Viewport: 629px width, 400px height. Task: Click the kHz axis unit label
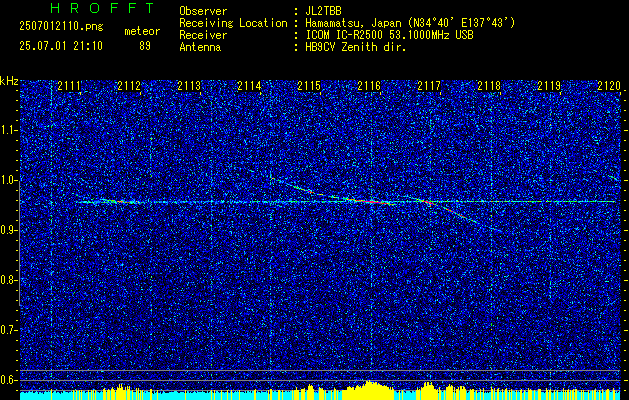[9, 81]
